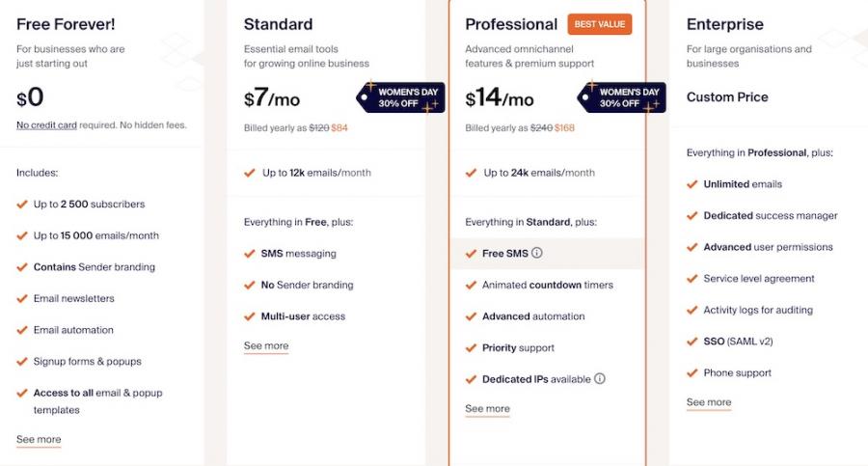The height and width of the screenshot is (466, 868).
Task: Expand See more under Professional plan
Action: click(487, 409)
